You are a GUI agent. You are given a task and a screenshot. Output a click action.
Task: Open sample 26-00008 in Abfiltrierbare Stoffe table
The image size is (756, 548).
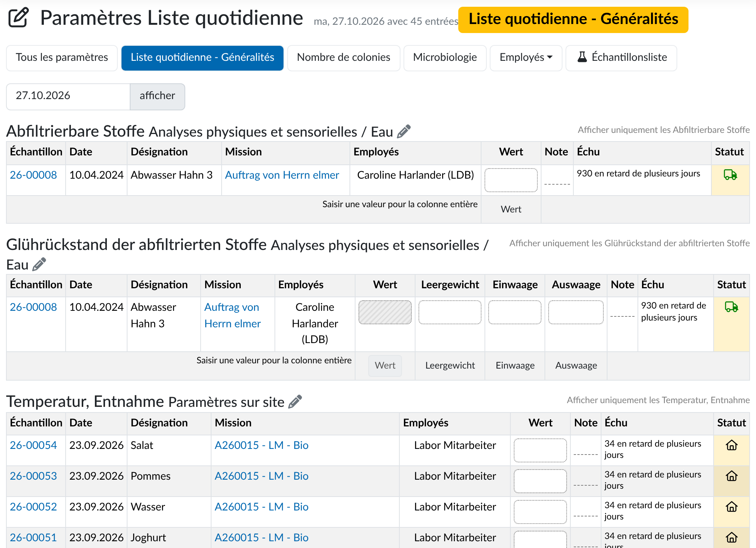point(33,175)
